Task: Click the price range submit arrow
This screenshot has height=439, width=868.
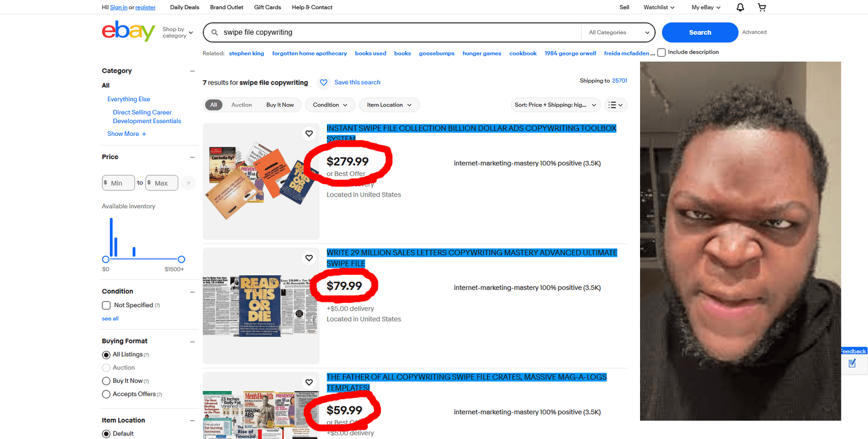Action: (x=188, y=183)
